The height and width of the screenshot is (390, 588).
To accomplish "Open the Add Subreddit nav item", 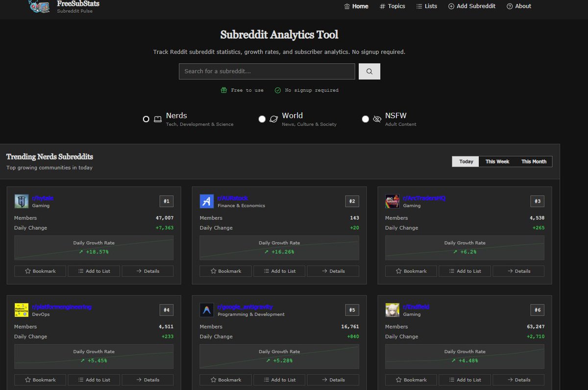I will tap(472, 6).
